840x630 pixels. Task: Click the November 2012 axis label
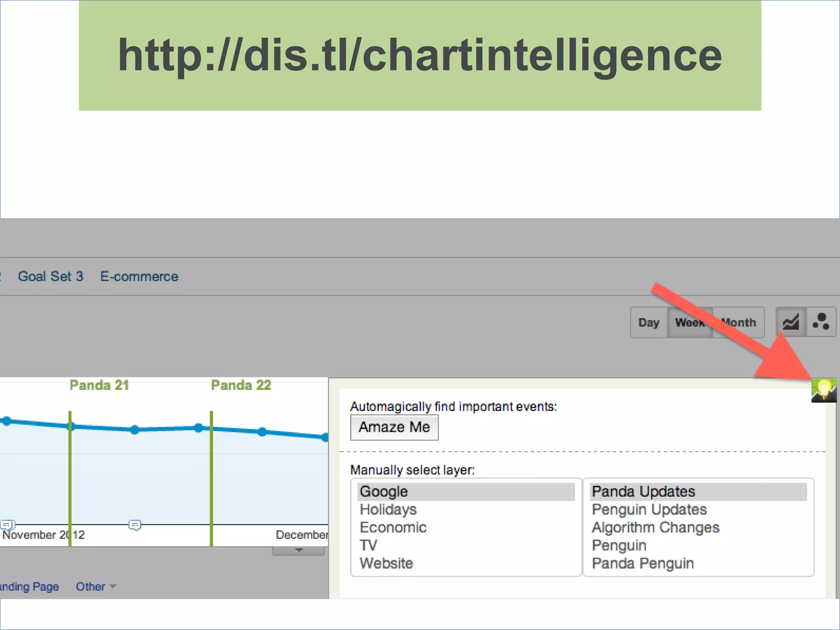click(x=43, y=535)
